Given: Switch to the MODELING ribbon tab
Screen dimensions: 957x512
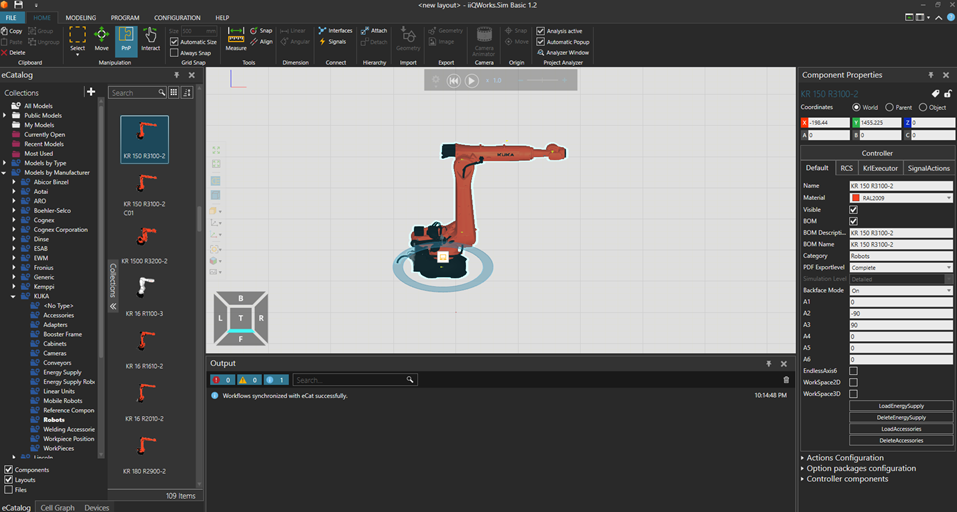Looking at the screenshot, I should tap(81, 18).
